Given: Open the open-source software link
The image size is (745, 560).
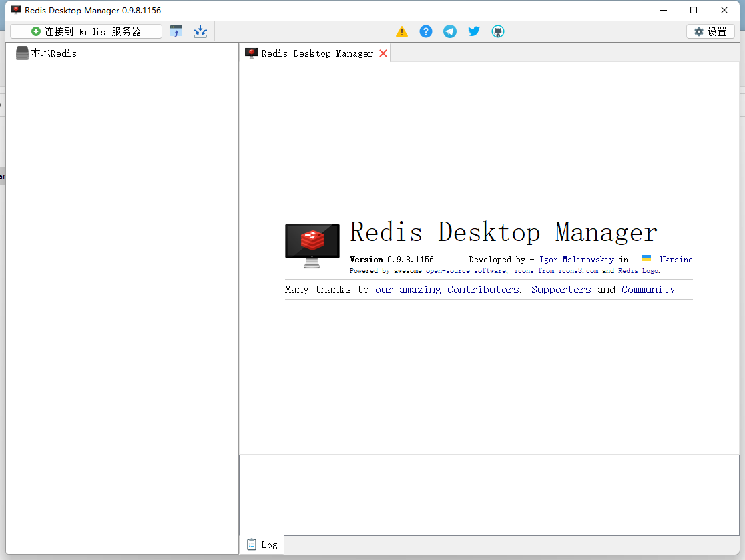Looking at the screenshot, I should [466, 271].
